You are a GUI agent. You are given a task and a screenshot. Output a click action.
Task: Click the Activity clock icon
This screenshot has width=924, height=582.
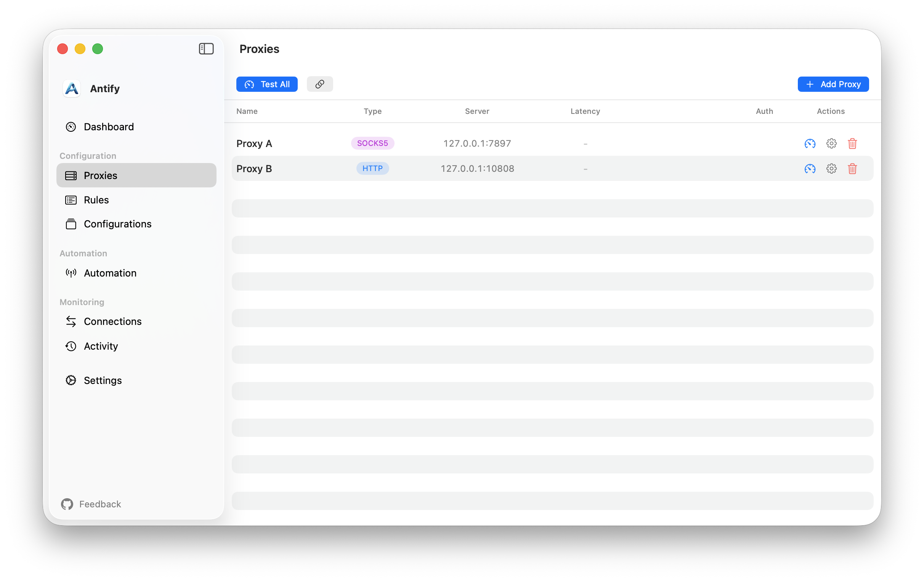71,346
